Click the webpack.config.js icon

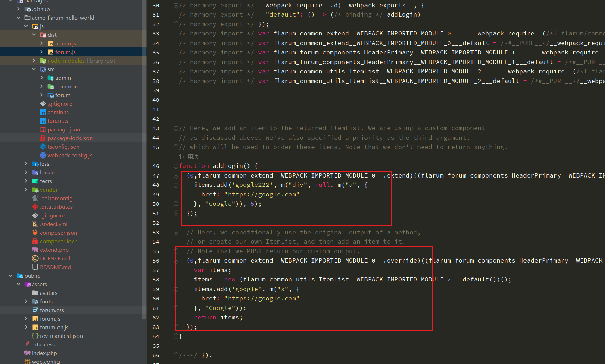43,155
